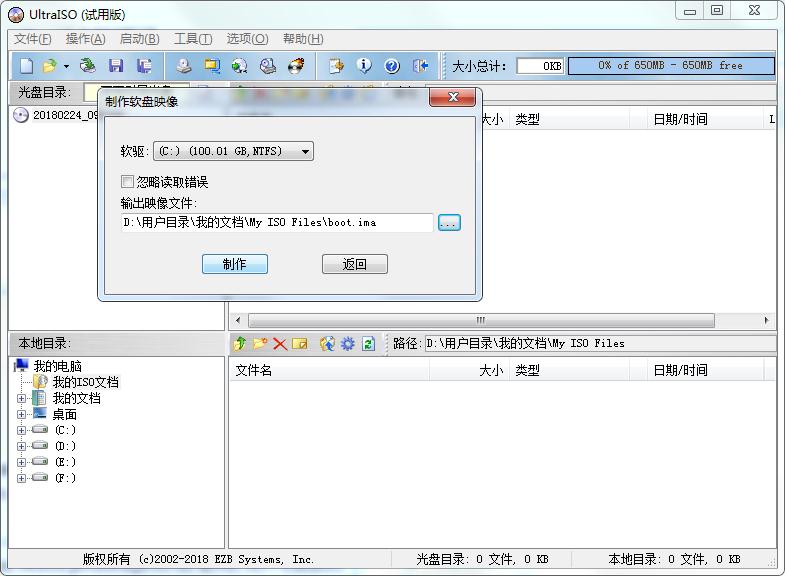Select 我的ISO文档 in local tree
This screenshot has width=785, height=576.
pos(86,382)
